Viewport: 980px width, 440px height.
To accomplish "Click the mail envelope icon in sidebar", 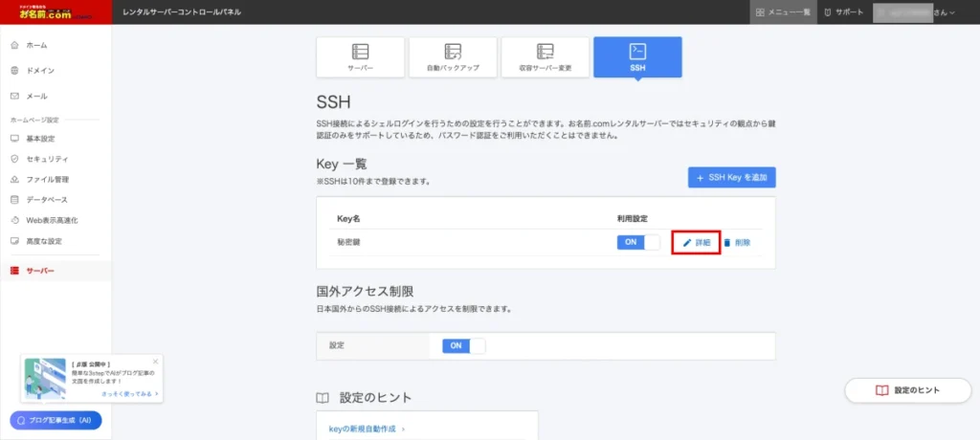I will (x=14, y=97).
